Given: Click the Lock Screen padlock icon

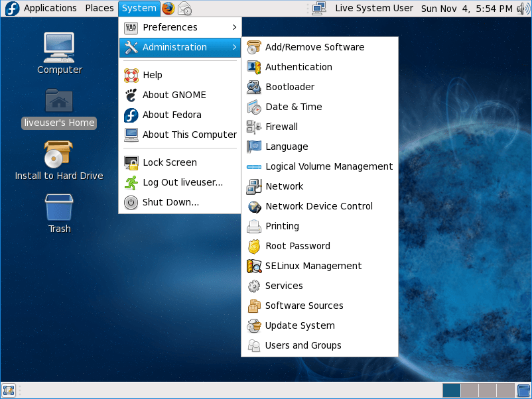Looking at the screenshot, I should pyautogui.click(x=131, y=163).
